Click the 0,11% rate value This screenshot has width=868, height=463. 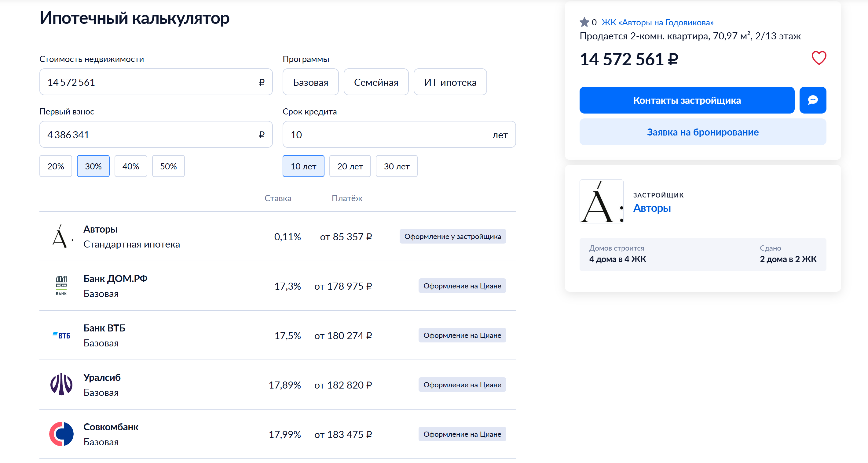[288, 237]
